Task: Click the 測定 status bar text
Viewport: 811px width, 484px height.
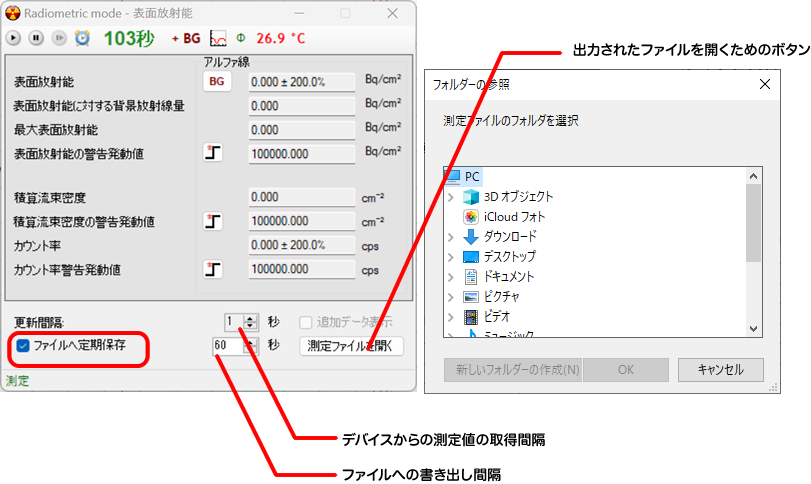Action: click(x=18, y=381)
